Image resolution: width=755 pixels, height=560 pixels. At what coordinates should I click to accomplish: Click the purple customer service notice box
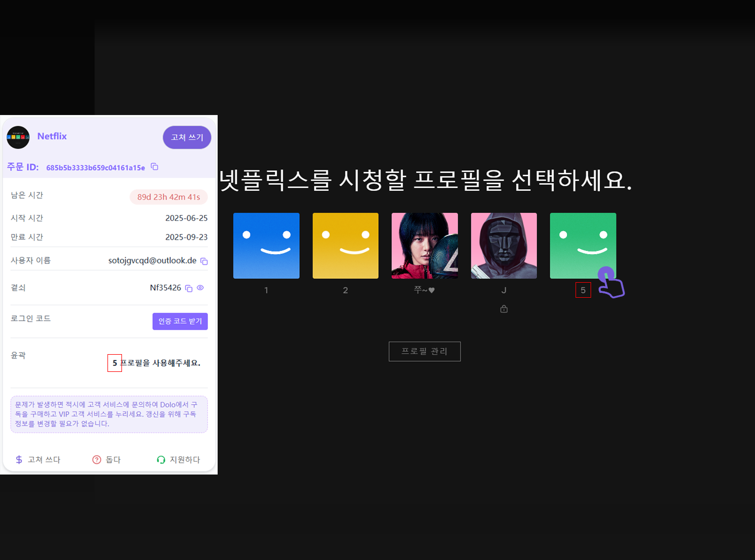[x=109, y=414]
